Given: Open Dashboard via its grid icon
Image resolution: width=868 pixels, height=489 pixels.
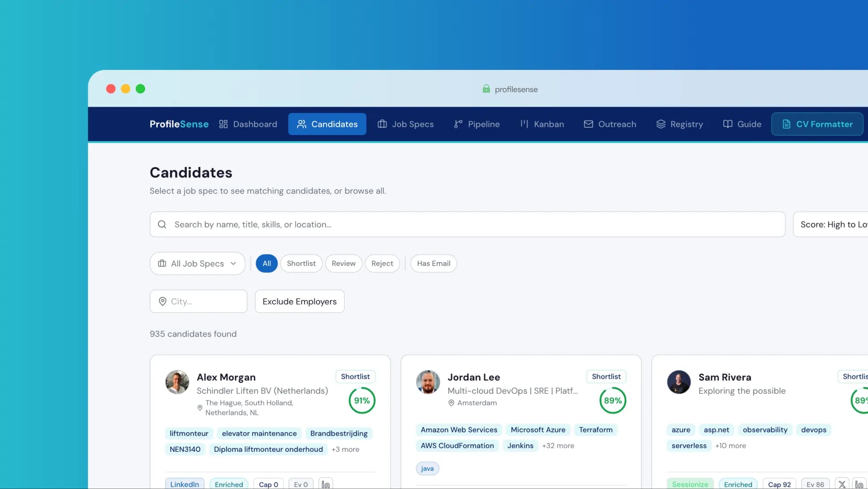Looking at the screenshot, I should coord(223,124).
